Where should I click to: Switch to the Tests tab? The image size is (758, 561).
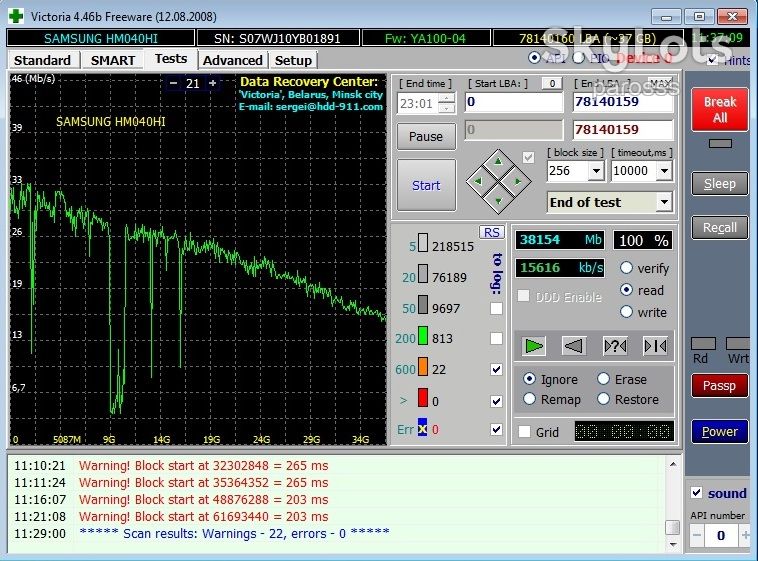(x=171, y=59)
